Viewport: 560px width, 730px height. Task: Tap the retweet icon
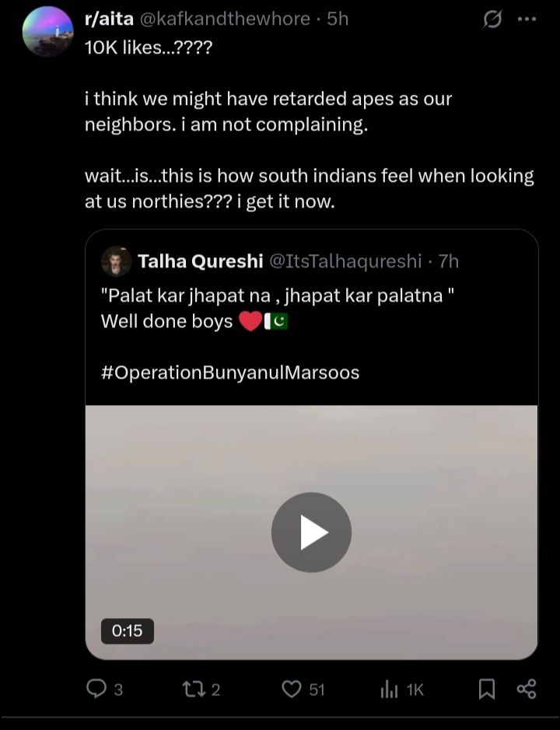[193, 689]
